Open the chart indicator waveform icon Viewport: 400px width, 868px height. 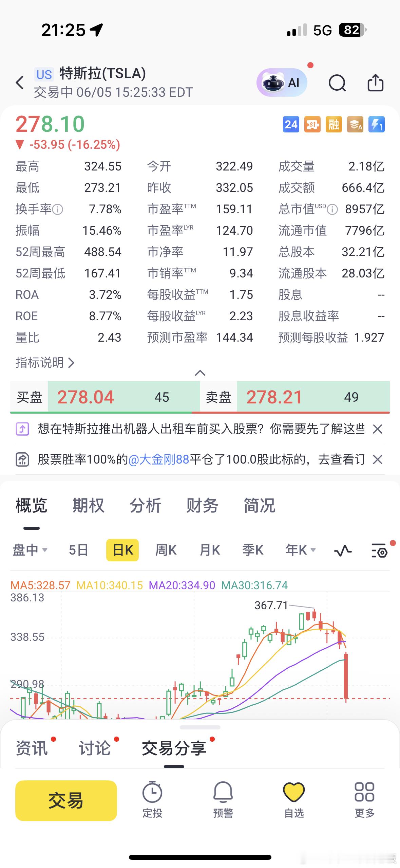(343, 550)
